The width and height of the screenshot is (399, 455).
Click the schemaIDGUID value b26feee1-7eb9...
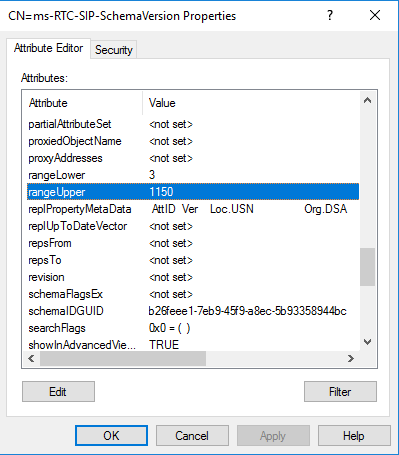coord(247,311)
